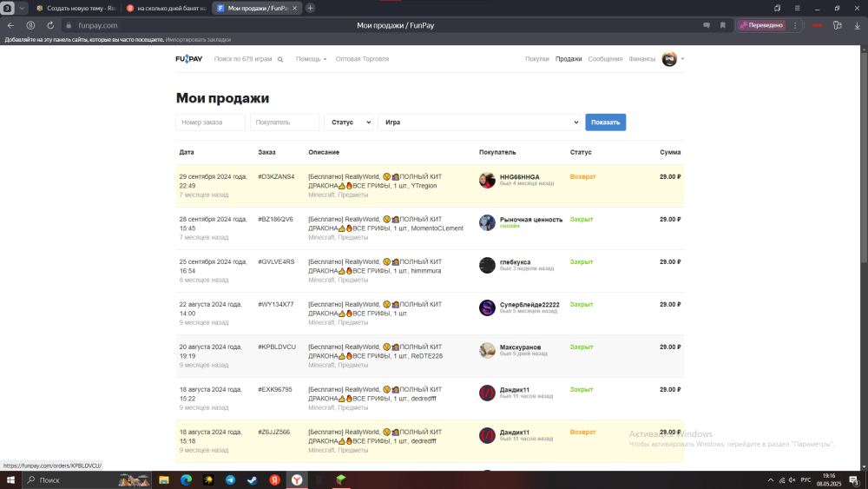
Task: Click the Поиск по 679 играм field
Action: [243, 59]
